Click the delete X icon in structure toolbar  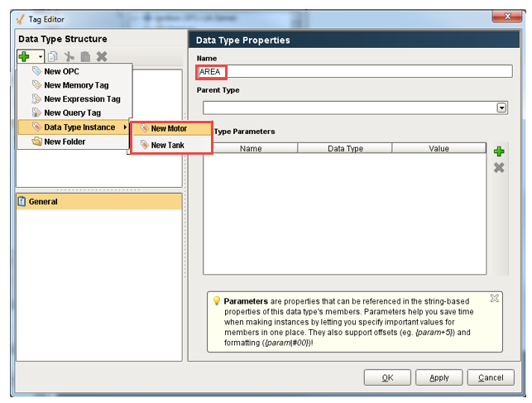coord(101,56)
